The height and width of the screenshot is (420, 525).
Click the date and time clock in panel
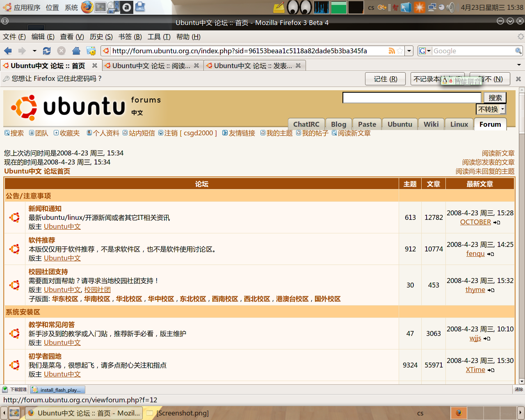click(x=492, y=7)
